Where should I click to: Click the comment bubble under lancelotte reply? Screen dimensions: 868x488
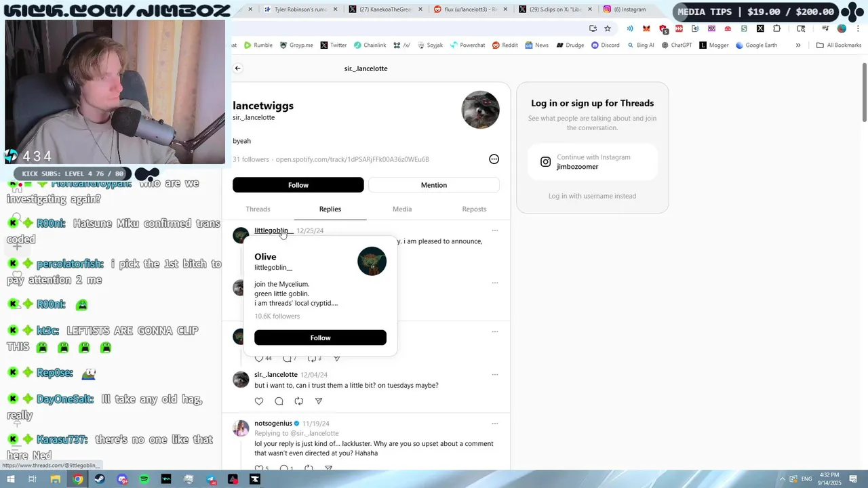coord(279,401)
